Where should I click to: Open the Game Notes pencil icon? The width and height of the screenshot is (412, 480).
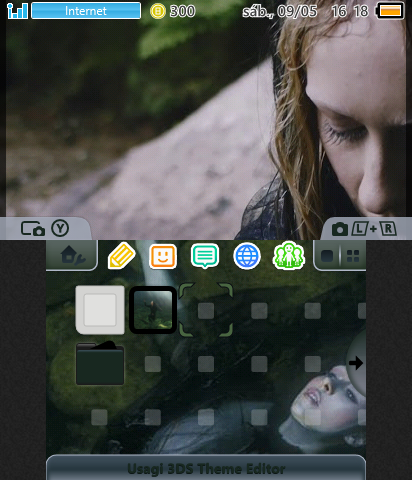click(x=121, y=256)
